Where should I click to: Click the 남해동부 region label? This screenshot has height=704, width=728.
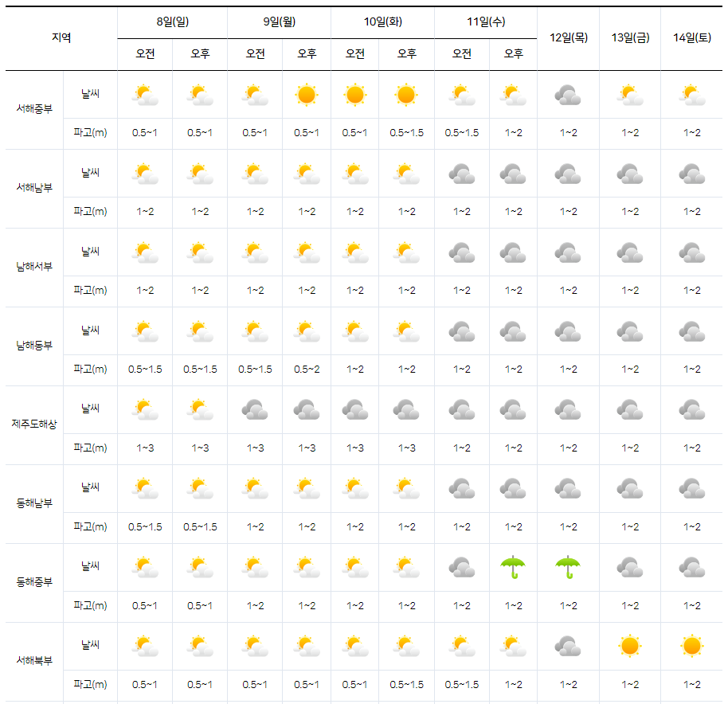[34, 346]
